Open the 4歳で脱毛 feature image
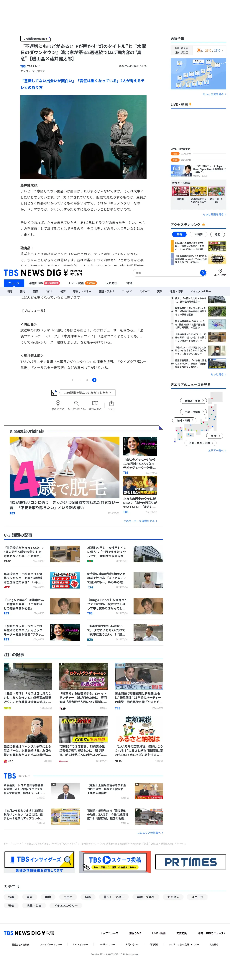Screen dimensions: 230x980 point(64,467)
